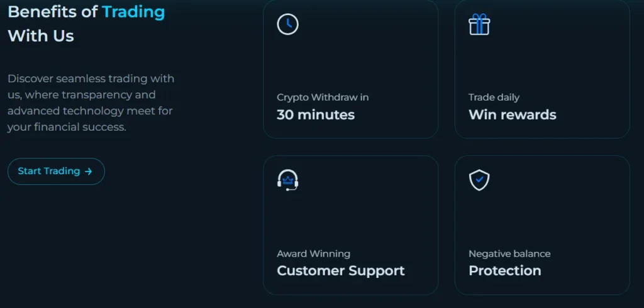The height and width of the screenshot is (308, 644).
Task: Select the headset icon for customer support
Action: [x=287, y=180]
